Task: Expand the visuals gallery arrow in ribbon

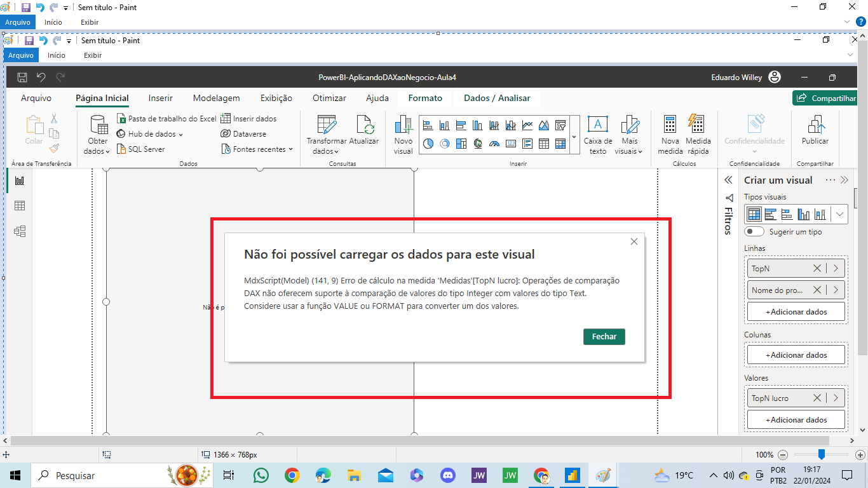Action: tap(574, 136)
